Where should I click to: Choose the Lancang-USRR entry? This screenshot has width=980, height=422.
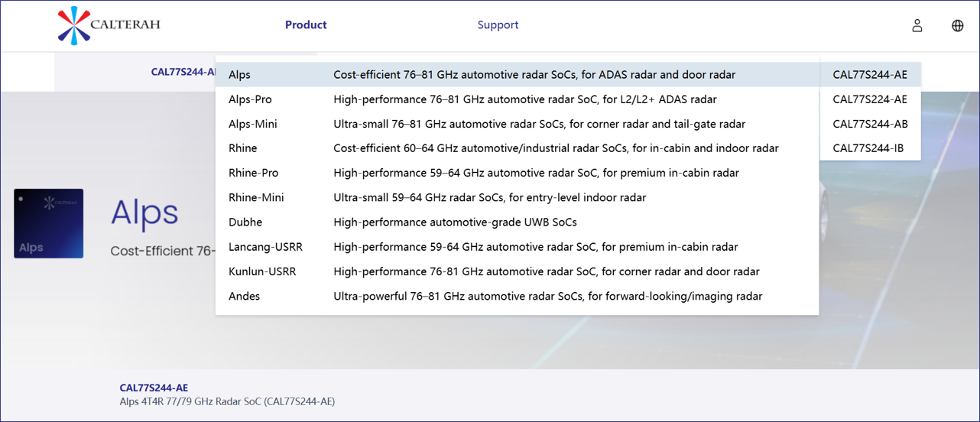[518, 247]
